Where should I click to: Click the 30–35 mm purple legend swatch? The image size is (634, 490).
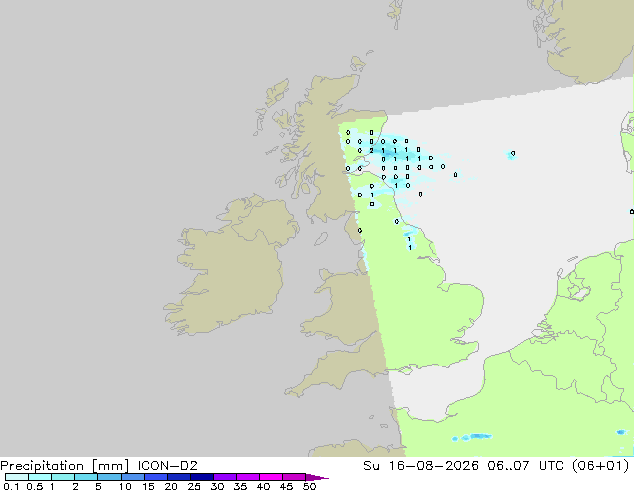click(x=224, y=477)
